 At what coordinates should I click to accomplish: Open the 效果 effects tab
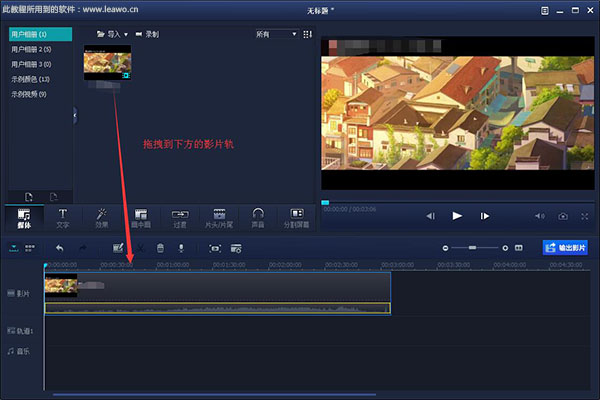click(102, 218)
